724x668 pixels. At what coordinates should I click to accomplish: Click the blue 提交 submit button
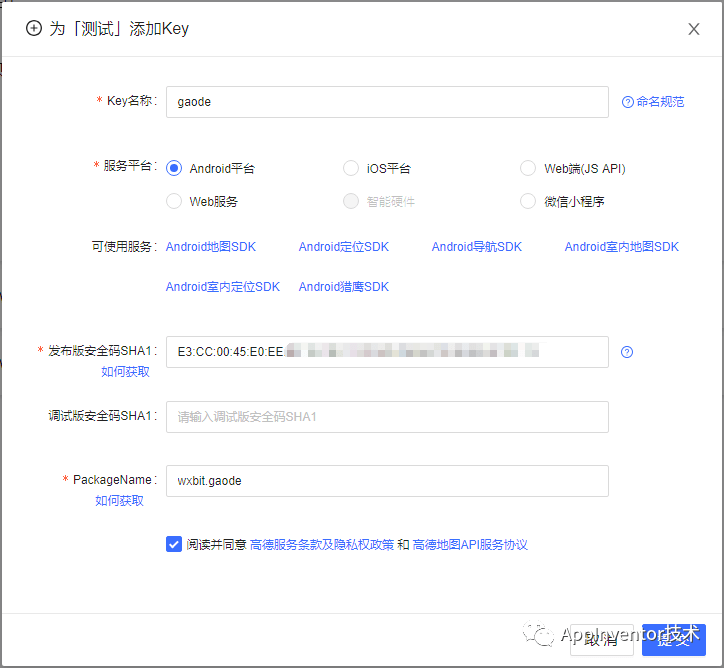674,640
